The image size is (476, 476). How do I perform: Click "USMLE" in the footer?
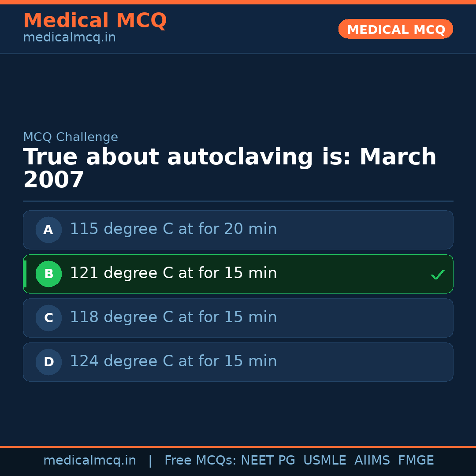[x=324, y=461]
